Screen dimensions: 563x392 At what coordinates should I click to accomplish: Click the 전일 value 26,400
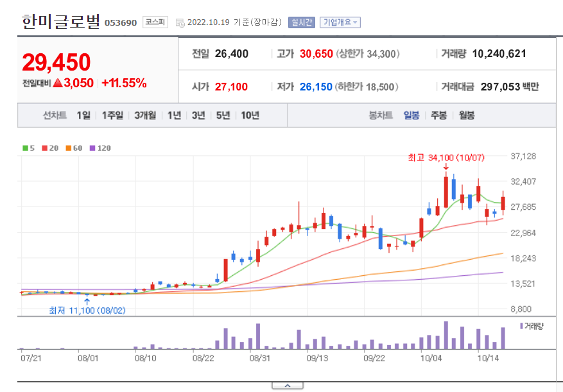point(232,54)
